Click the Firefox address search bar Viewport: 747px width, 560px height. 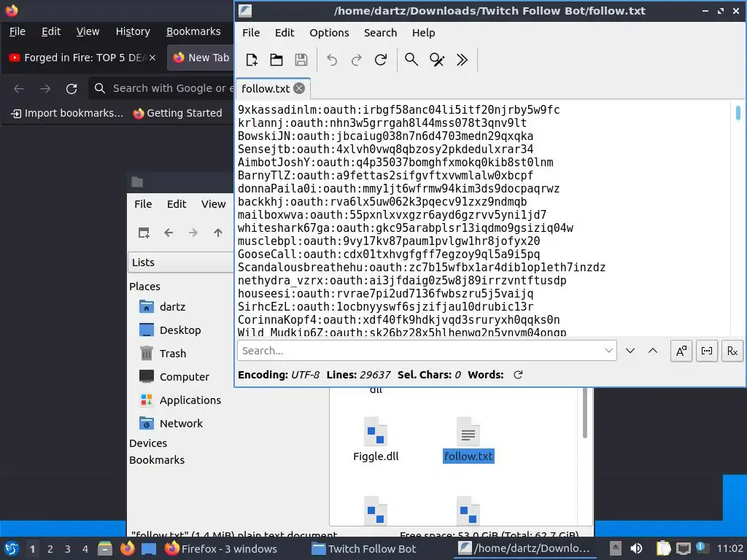162,88
